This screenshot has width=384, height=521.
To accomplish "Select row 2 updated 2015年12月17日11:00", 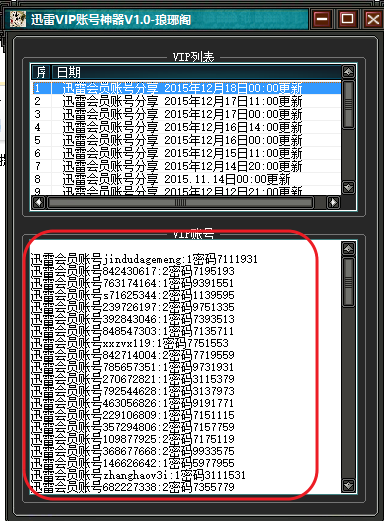I will pos(187,101).
